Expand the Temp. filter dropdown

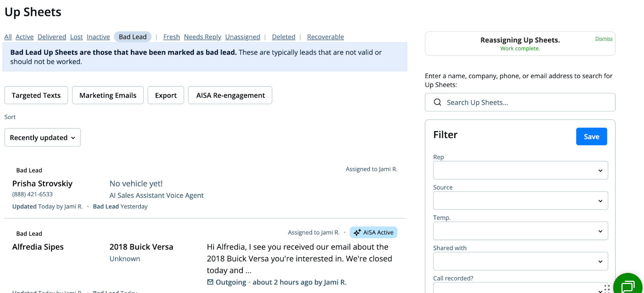pyautogui.click(x=520, y=231)
